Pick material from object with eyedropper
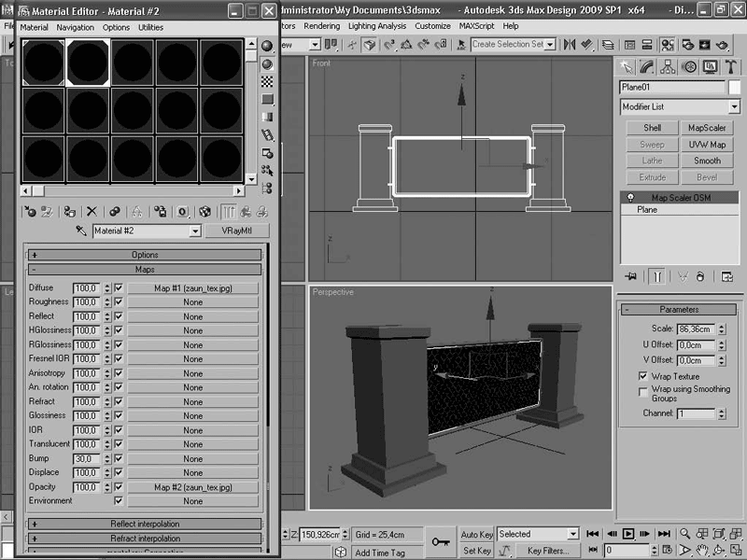The image size is (747, 560). point(81,231)
